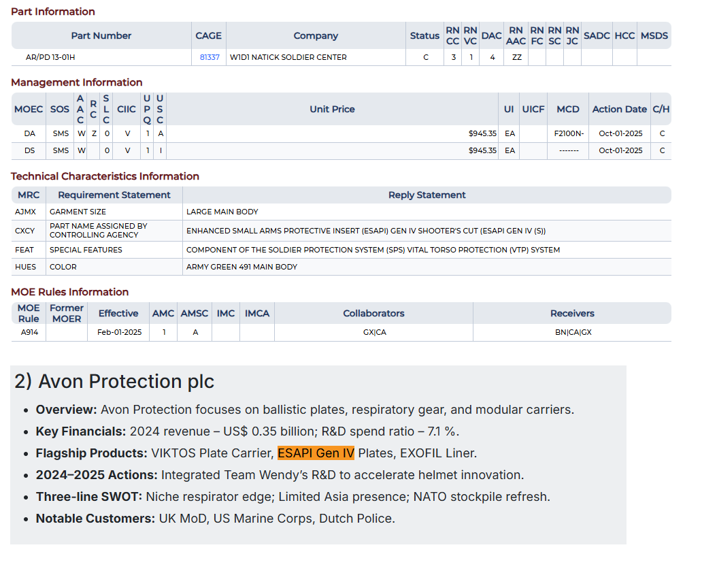
Task: Click the MSDS column header
Action: [654, 35]
